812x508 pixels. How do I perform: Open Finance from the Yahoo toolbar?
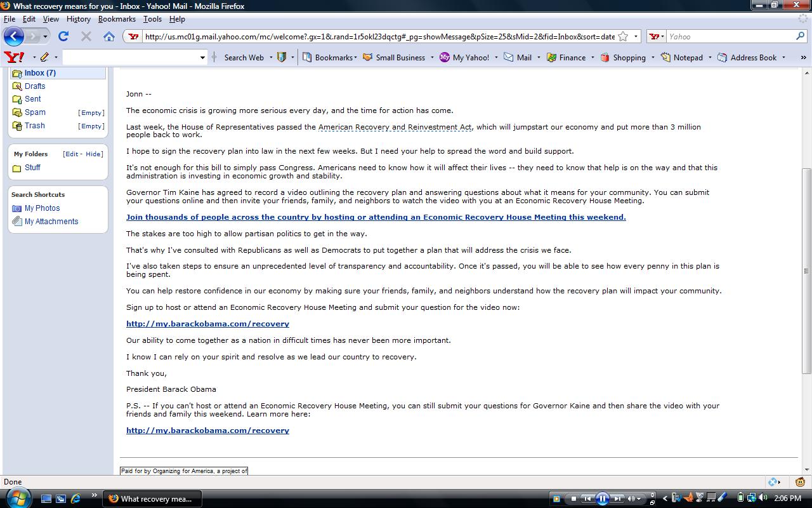pos(566,57)
